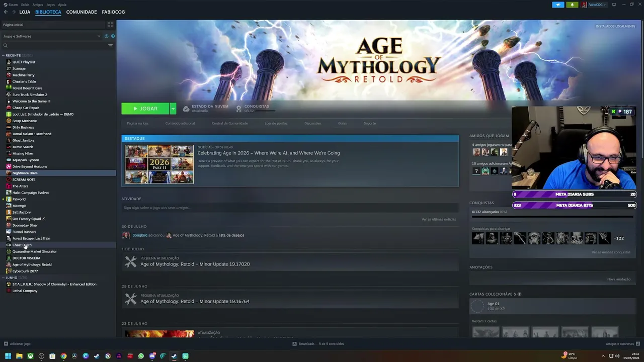Click Nova anotação button
The image size is (644, 362).
[x=619, y=279]
